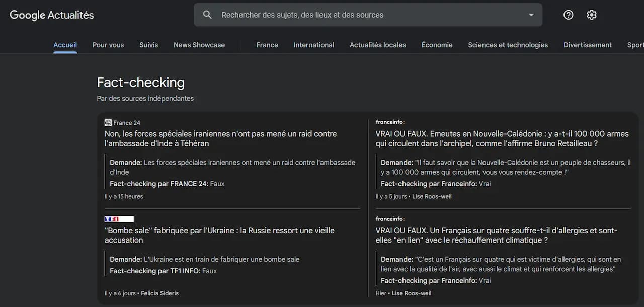This screenshot has height=307, width=644.
Task: Open the Économie section
Action: [x=437, y=45]
